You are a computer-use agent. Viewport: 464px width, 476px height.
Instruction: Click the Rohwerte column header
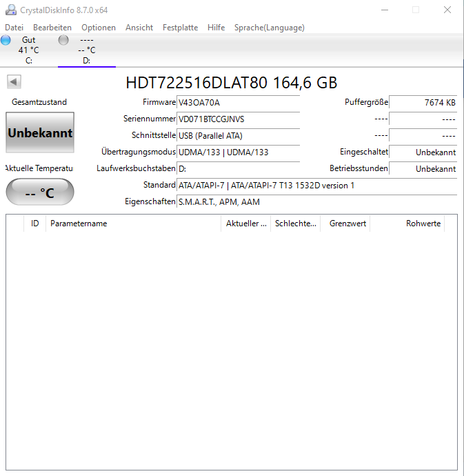(x=407, y=224)
